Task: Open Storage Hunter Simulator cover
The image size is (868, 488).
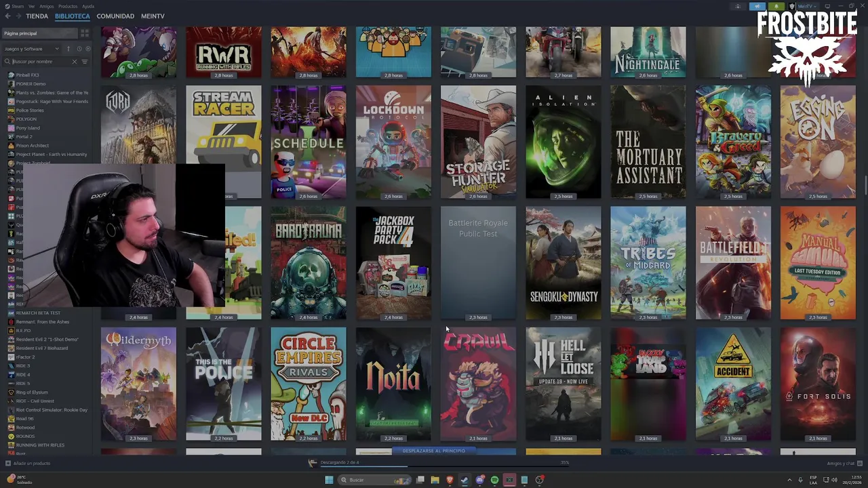Action: pos(478,142)
